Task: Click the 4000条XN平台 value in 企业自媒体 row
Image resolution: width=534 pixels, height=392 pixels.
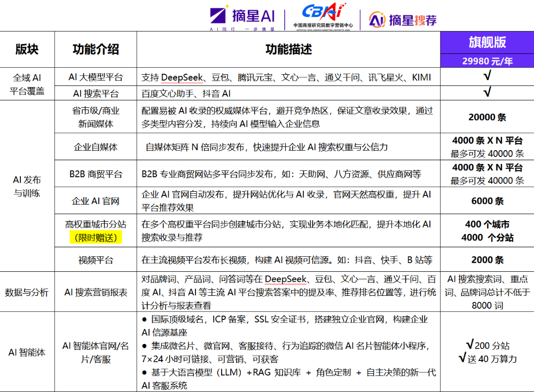Action: 487,147
